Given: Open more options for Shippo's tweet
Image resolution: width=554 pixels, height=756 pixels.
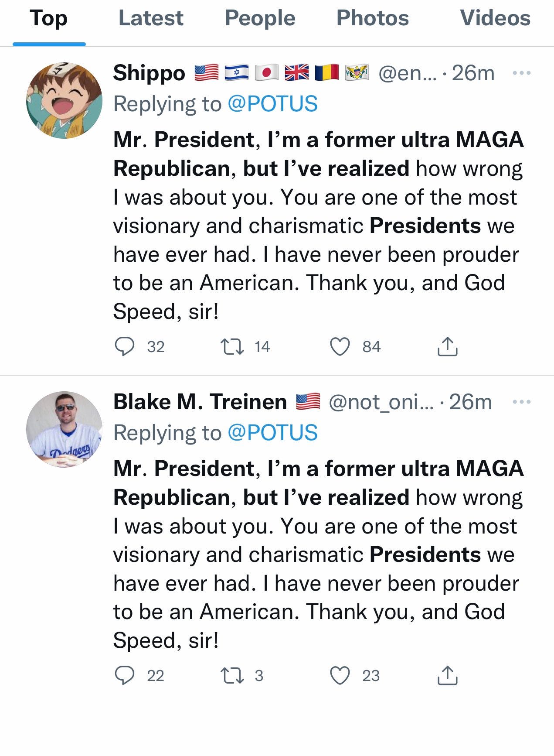Looking at the screenshot, I should (522, 73).
